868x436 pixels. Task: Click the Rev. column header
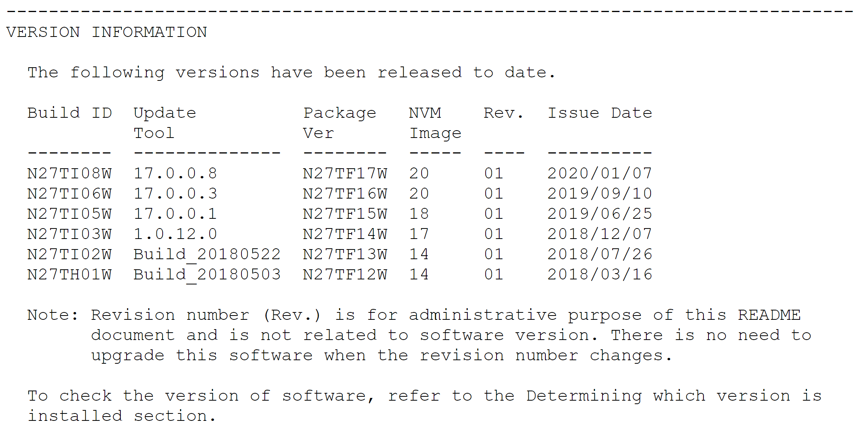click(x=503, y=113)
